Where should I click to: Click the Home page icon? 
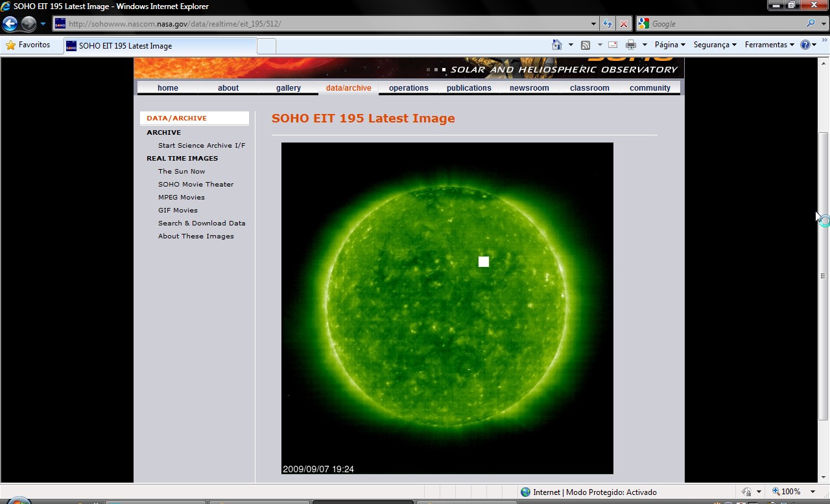click(x=556, y=45)
